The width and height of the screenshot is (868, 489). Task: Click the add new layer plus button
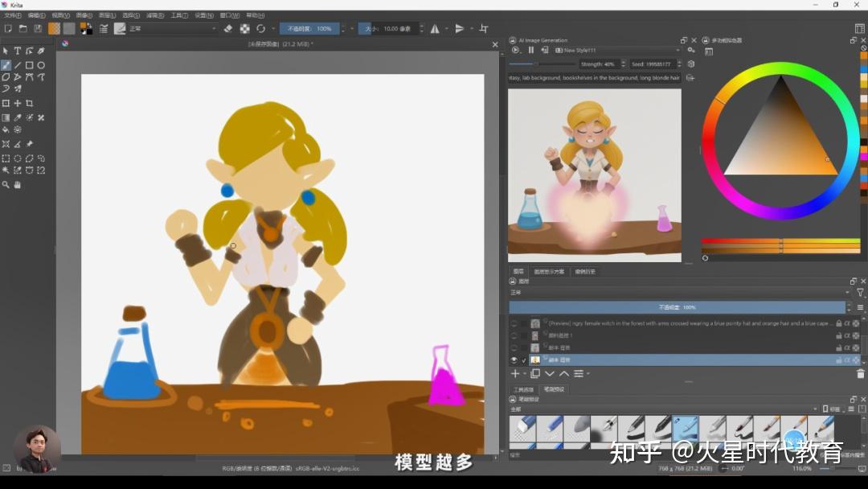coord(514,374)
